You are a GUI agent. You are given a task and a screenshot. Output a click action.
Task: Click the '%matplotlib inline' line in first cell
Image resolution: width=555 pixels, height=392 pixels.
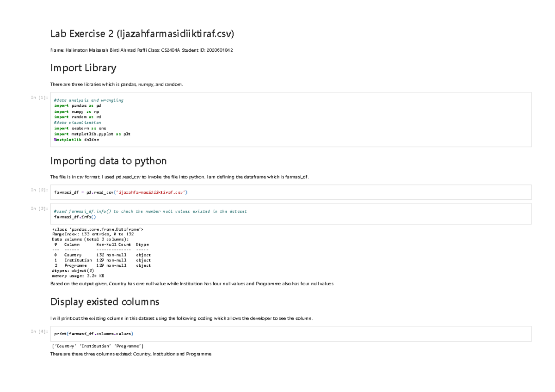(76, 140)
